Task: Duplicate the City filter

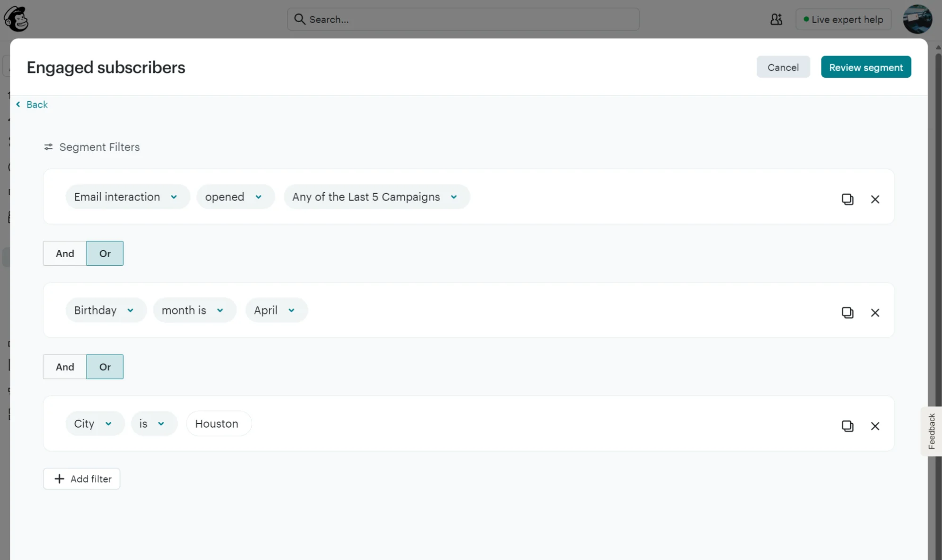Action: pyautogui.click(x=847, y=426)
